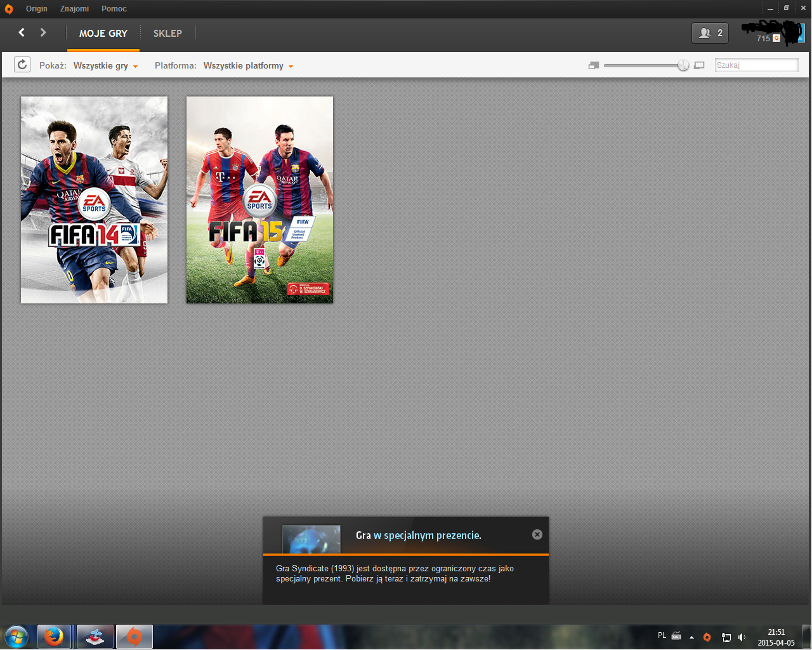Screen dimensions: 812x650
Task: Click the large-tiles icon beside the size slider
Action: coord(699,65)
